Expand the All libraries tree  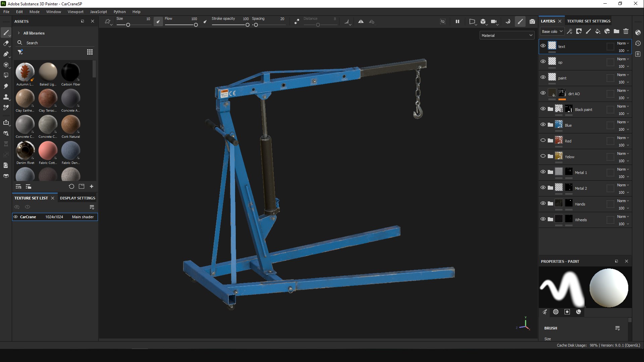18,33
